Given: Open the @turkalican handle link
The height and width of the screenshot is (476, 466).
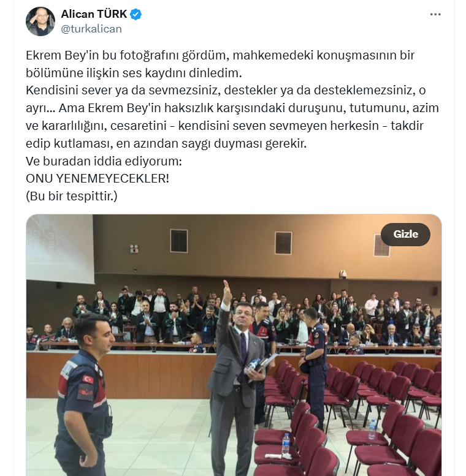Looking at the screenshot, I should click(91, 29).
